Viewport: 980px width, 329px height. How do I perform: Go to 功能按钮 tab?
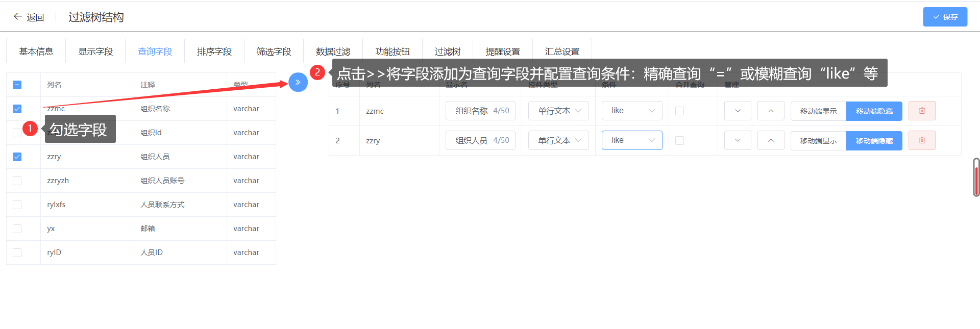tap(393, 52)
